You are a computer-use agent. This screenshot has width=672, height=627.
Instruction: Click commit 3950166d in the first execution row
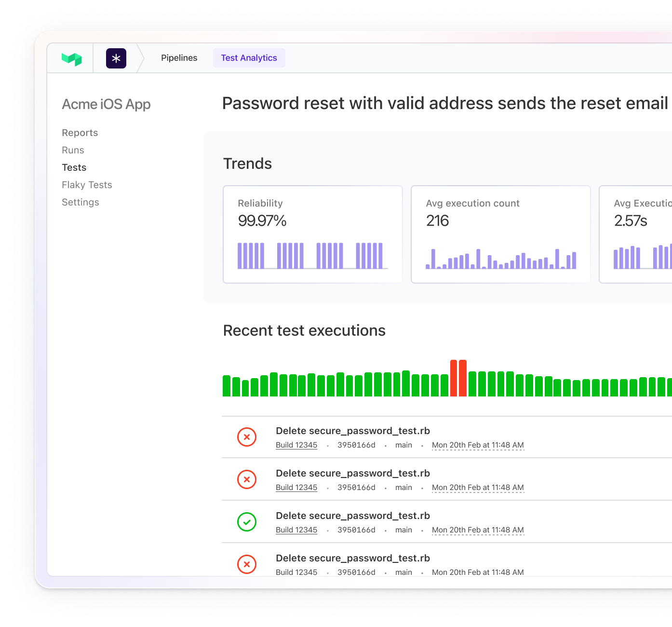tap(356, 445)
